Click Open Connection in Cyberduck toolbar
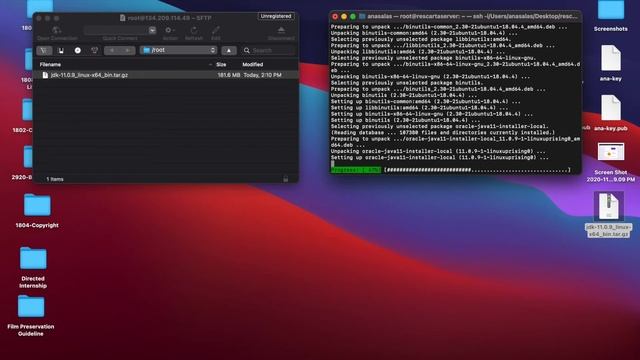640x360 pixels. pos(57,33)
